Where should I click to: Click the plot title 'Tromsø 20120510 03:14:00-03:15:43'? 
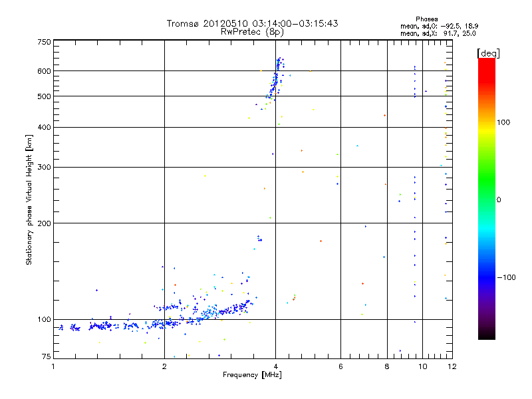[252, 23]
